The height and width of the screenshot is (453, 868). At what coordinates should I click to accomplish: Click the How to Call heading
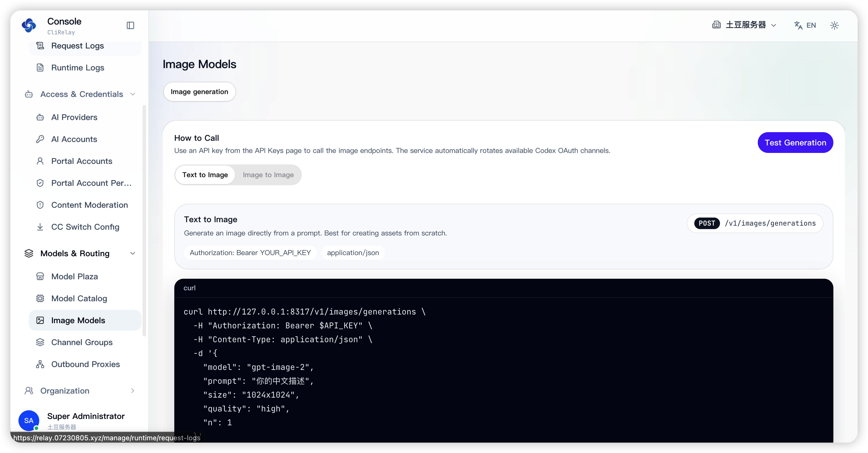197,138
